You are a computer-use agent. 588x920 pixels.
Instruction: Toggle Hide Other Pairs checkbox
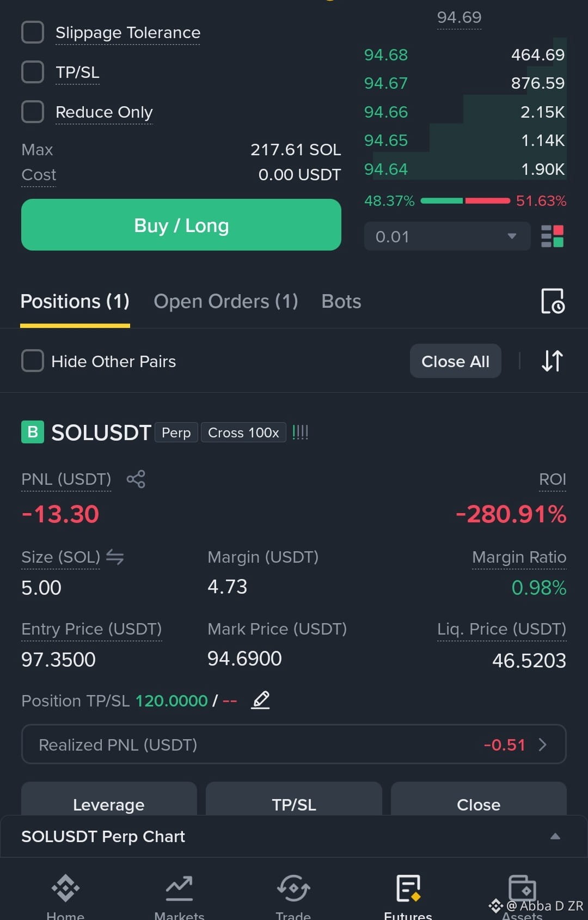[x=33, y=361]
